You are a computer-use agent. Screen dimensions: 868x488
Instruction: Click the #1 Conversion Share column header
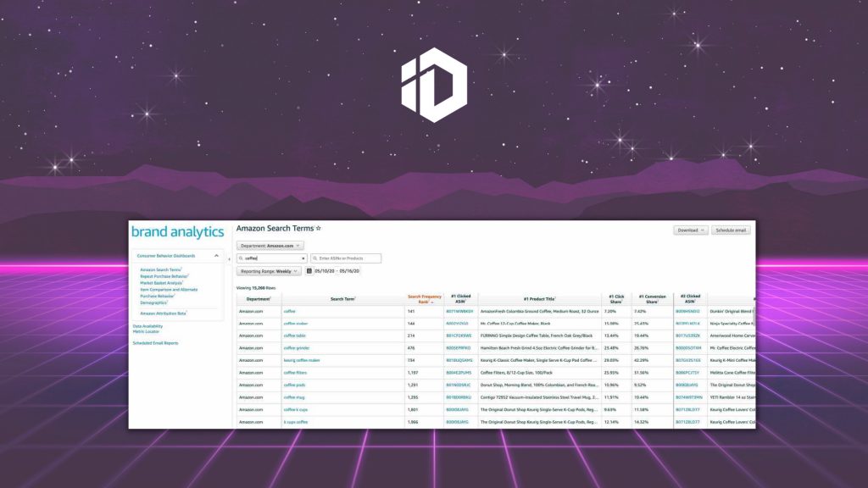[652, 299]
